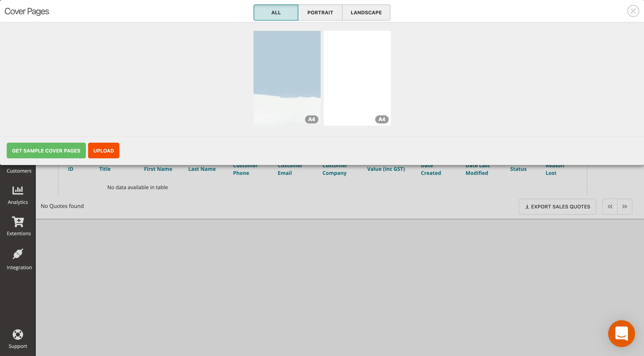
Task: Close the Cover Pages dialog
Action: click(633, 11)
